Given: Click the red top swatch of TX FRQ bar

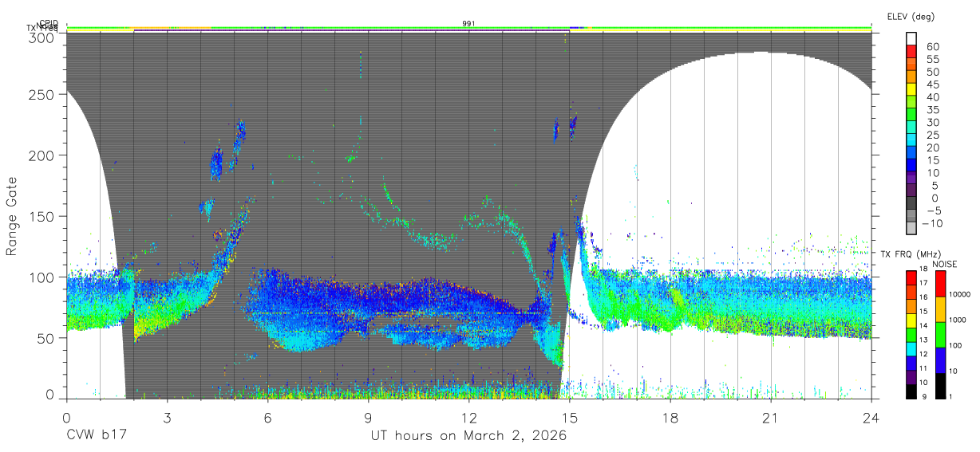Looking at the screenshot, I should pos(911,277).
